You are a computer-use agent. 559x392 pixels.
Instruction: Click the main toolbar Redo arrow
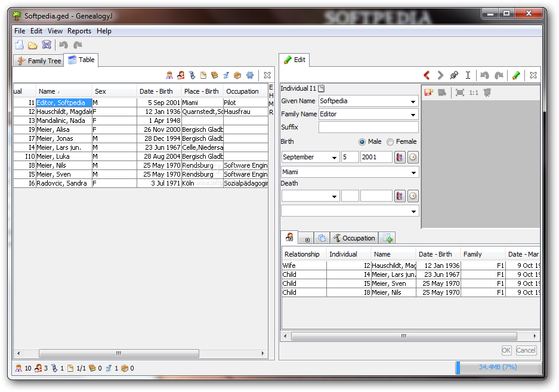78,45
